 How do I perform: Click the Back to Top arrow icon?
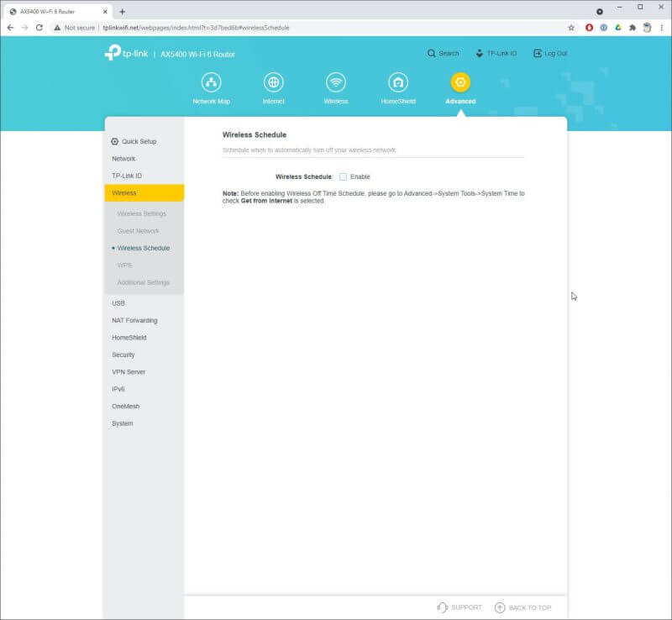pos(500,607)
